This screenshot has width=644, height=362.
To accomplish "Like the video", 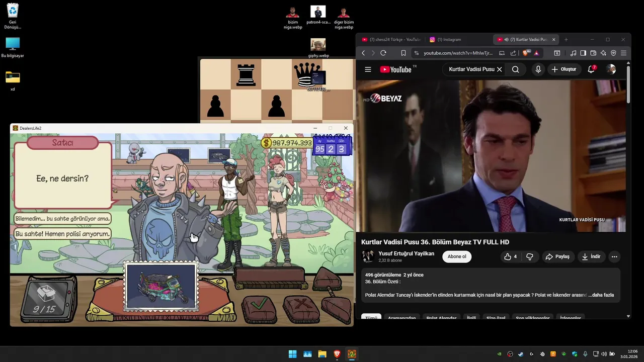I will [x=511, y=256].
